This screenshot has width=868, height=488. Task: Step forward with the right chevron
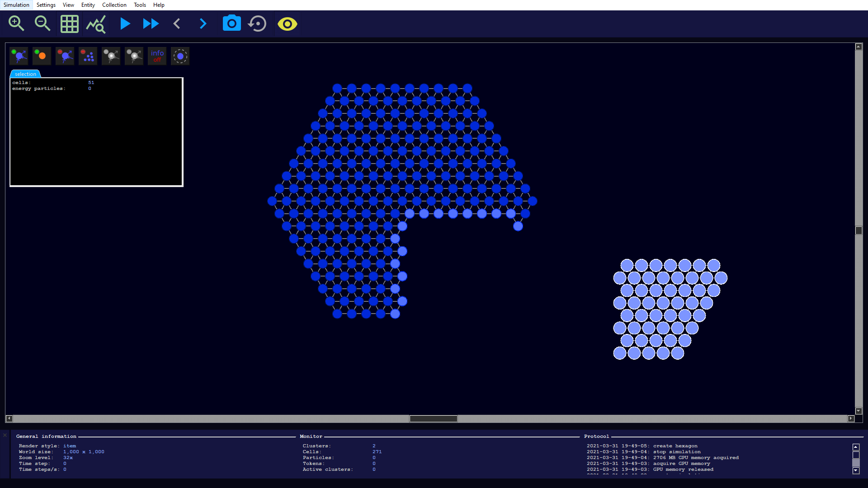203,23
